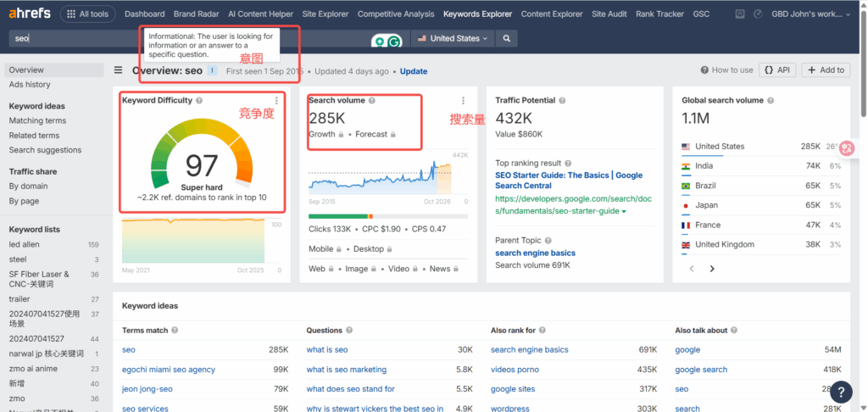The width and height of the screenshot is (868, 412).
Task: Click the translate floating icon
Action: click(846, 148)
